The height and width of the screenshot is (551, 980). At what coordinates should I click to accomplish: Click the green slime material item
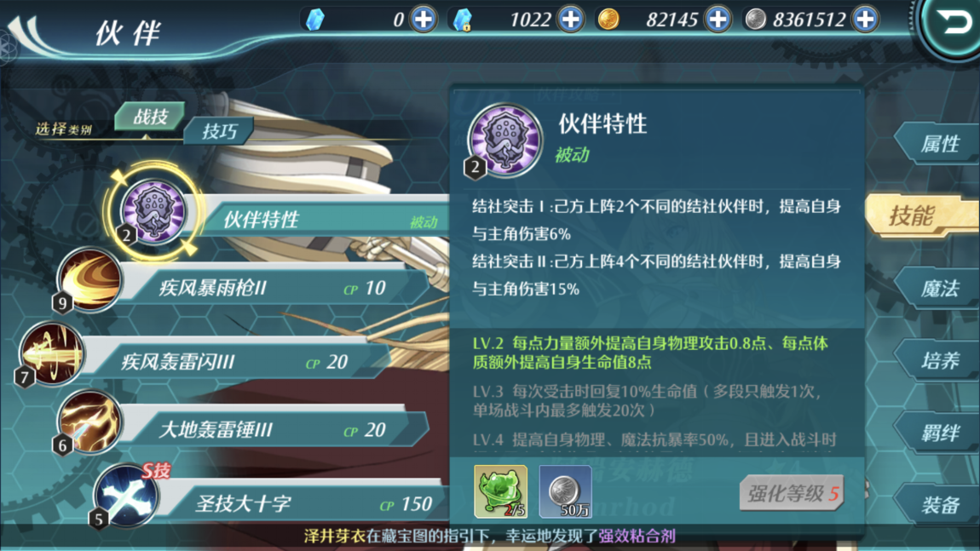pyautogui.click(x=500, y=491)
